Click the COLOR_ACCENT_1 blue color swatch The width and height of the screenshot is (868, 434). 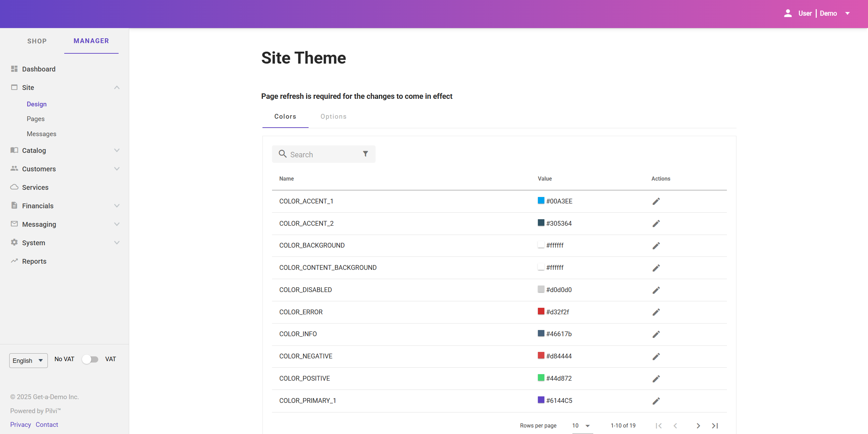pyautogui.click(x=541, y=200)
